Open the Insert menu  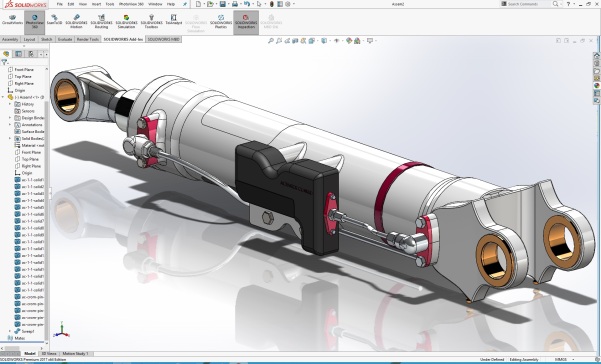point(96,4)
